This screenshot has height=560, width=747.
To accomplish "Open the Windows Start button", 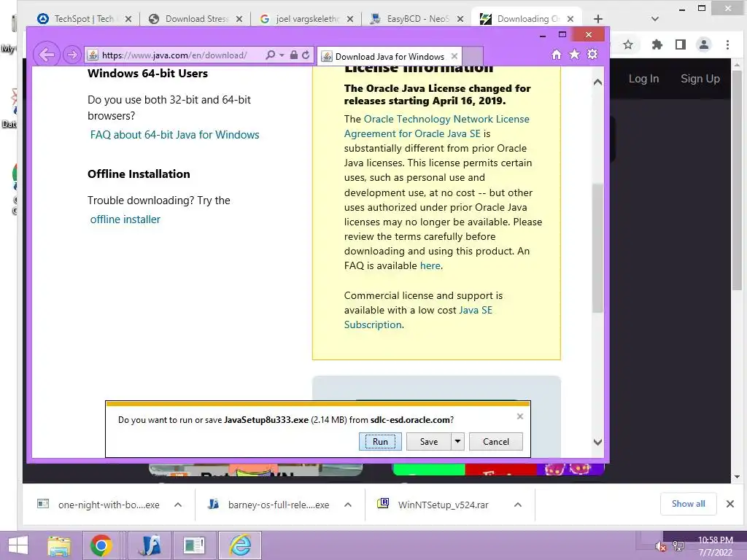I will click(18, 545).
